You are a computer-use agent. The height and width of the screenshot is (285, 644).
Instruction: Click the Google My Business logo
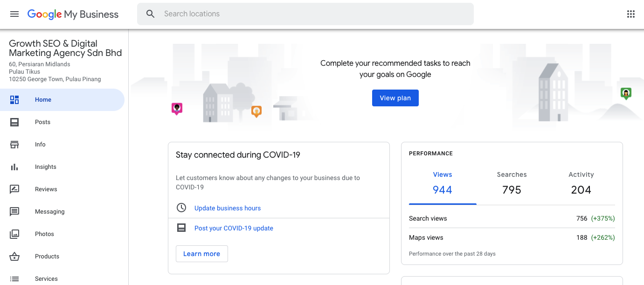(73, 14)
